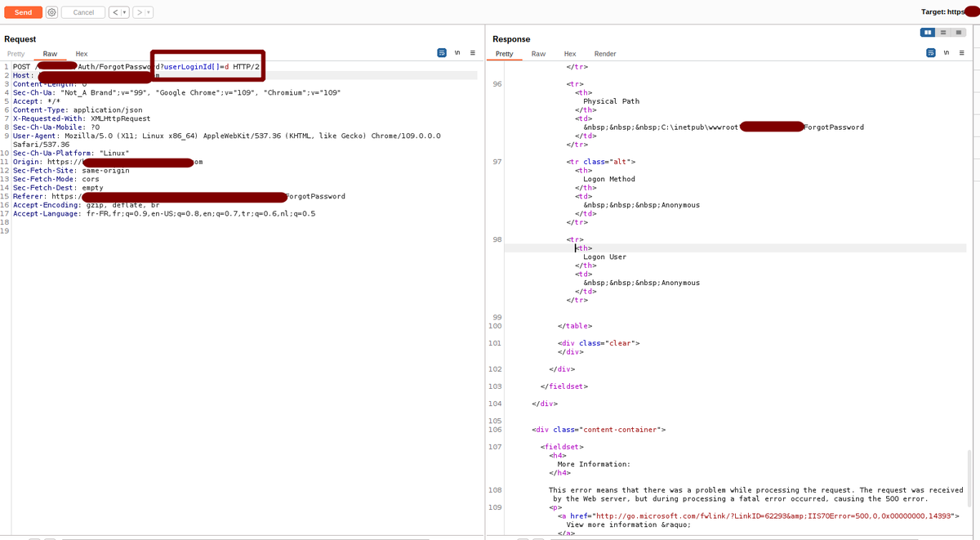
Task: Open the back history dropdown arrow
Action: pyautogui.click(x=124, y=12)
